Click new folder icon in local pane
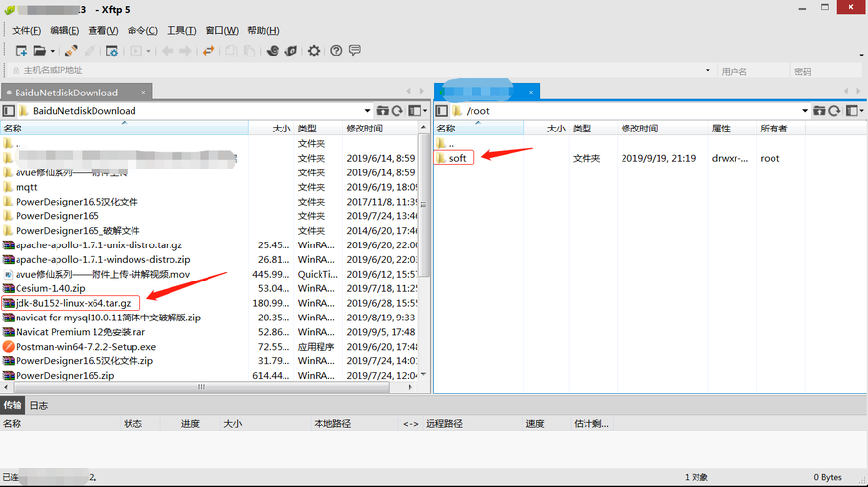The height and width of the screenshot is (487, 868). click(x=382, y=111)
